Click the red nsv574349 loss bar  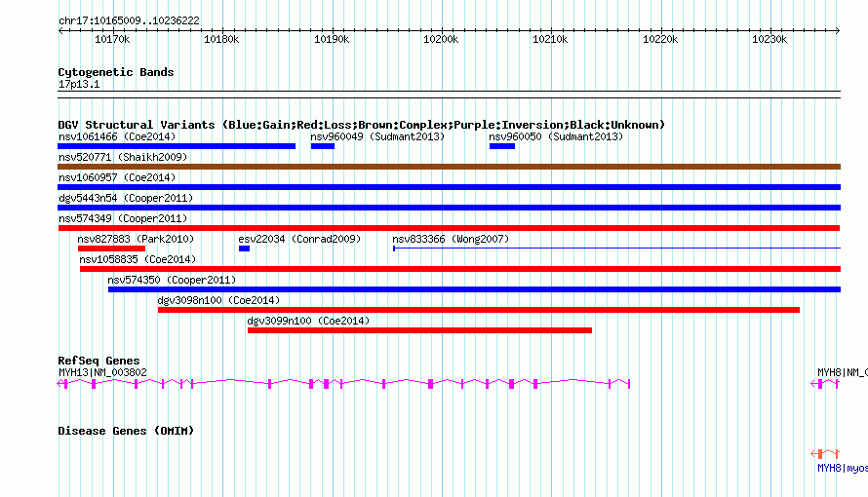[x=449, y=228]
